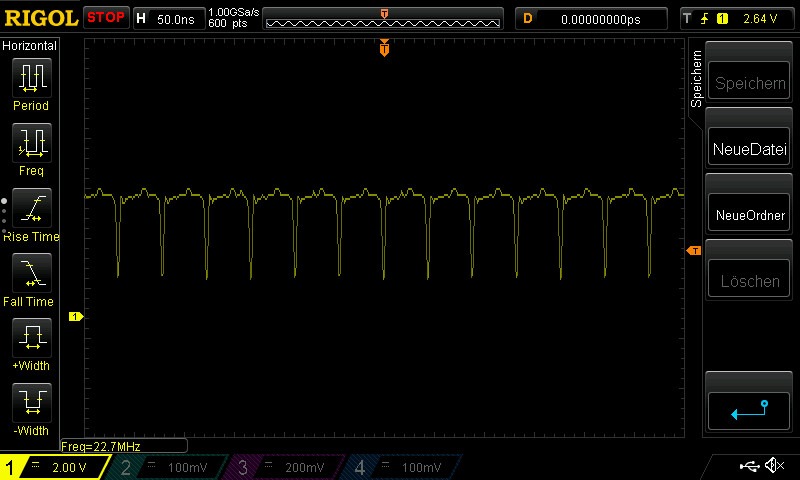Viewport: 800px width, 480px height.
Task: Click the STOP run status indicator
Action: coord(106,17)
